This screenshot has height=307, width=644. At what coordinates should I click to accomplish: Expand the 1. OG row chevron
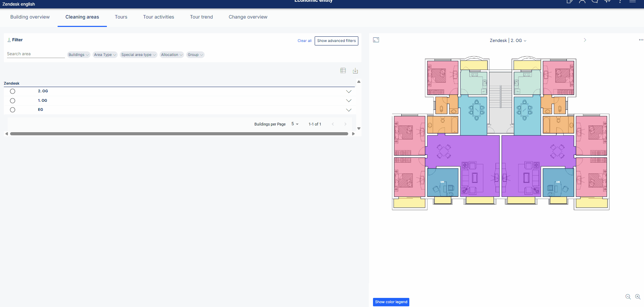click(x=349, y=101)
